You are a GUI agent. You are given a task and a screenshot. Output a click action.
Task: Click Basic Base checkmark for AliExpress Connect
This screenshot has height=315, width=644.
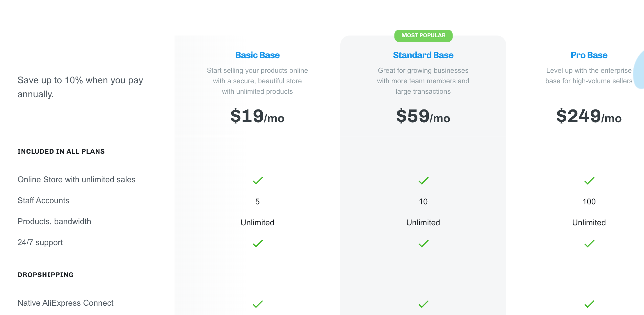coord(258,304)
